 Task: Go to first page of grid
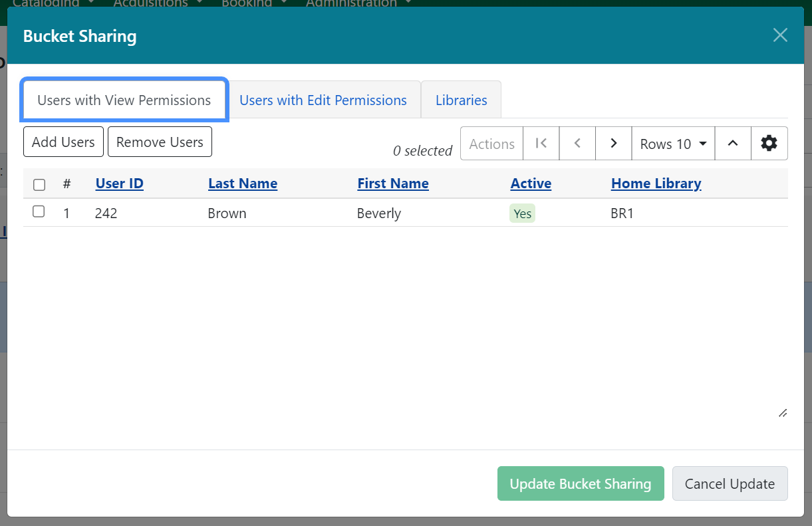coord(541,144)
